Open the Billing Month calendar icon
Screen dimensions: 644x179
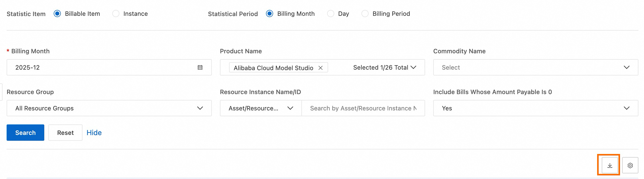[x=200, y=67]
